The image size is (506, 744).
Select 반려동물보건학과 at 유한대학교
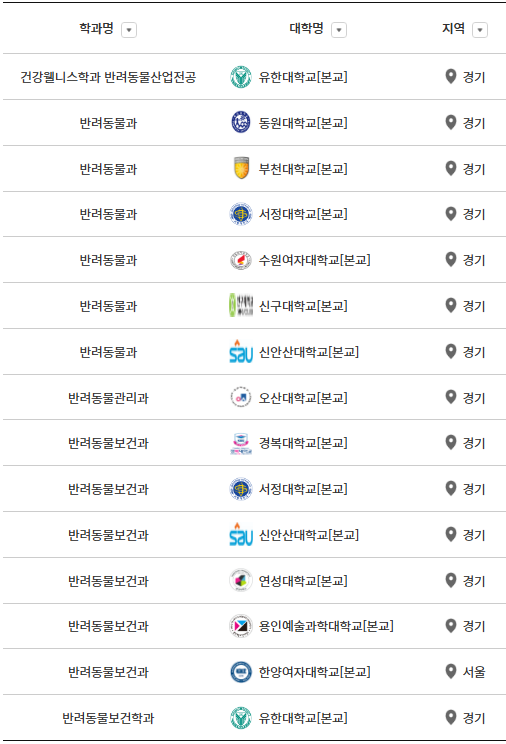[108, 718]
